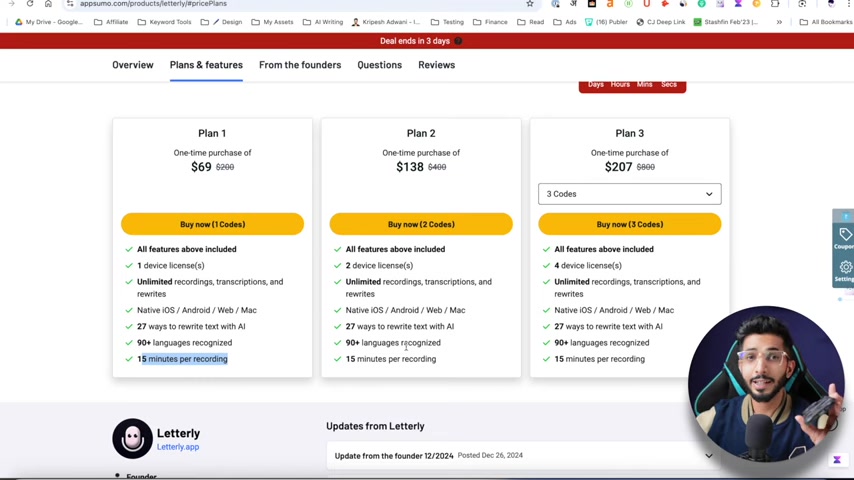Image resolution: width=854 pixels, height=480 pixels.
Task: Open the Affiliate bookmarks folder
Action: (x=111, y=22)
